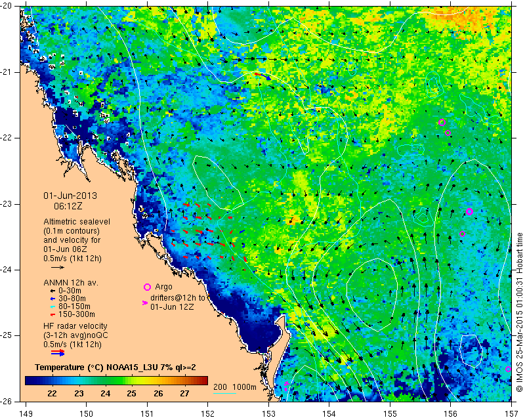525x420 pixels.
Task: Click the date text "01-Jun-2013"
Action: [70, 196]
